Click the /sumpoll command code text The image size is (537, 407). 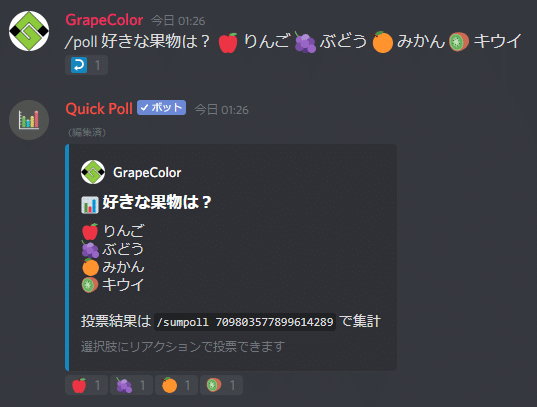(245, 322)
